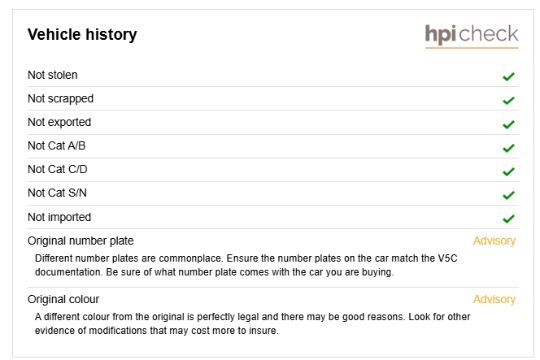The height and width of the screenshot is (360, 540).
Task: Click the Not exported label
Action: click(59, 122)
